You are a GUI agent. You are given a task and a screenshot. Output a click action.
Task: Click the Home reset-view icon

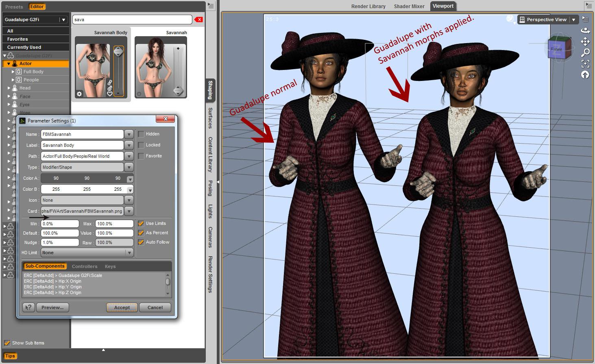tap(585, 74)
